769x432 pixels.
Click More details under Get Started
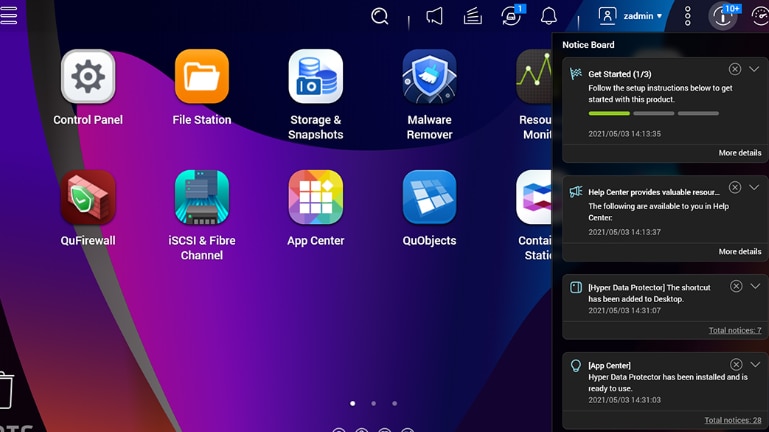tap(739, 153)
